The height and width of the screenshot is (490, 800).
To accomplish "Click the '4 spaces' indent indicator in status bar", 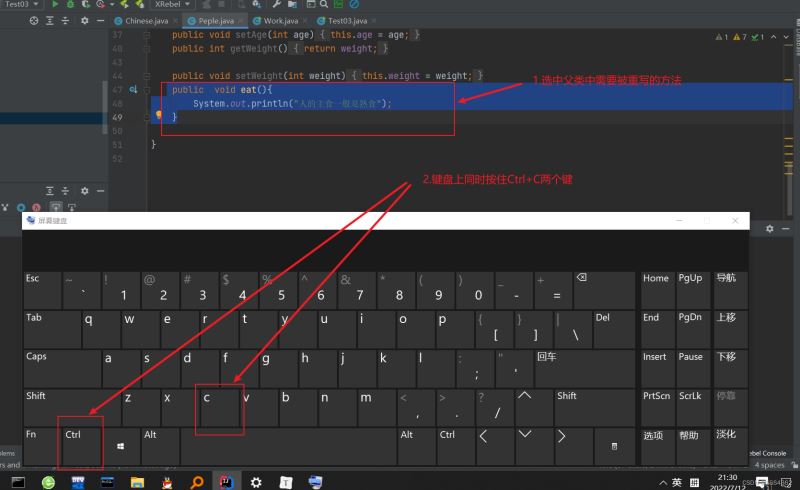I will [x=769, y=465].
